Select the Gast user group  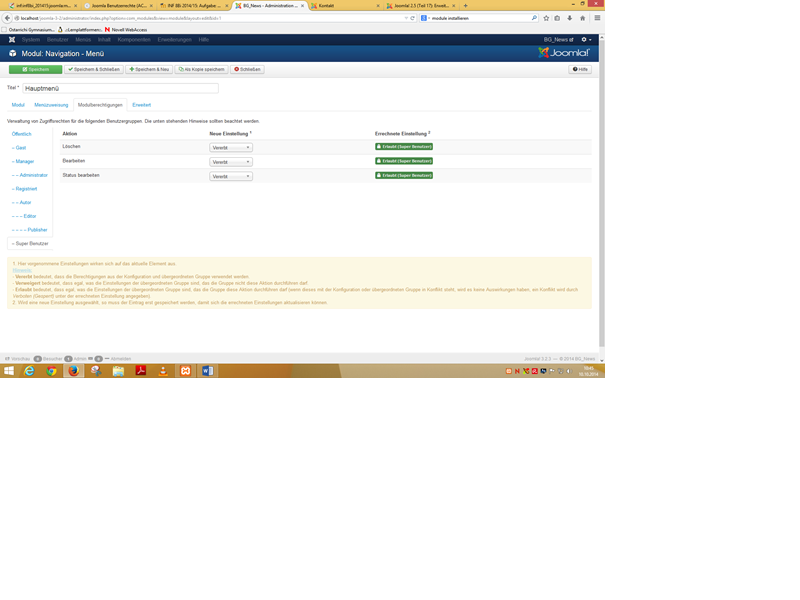(19, 147)
